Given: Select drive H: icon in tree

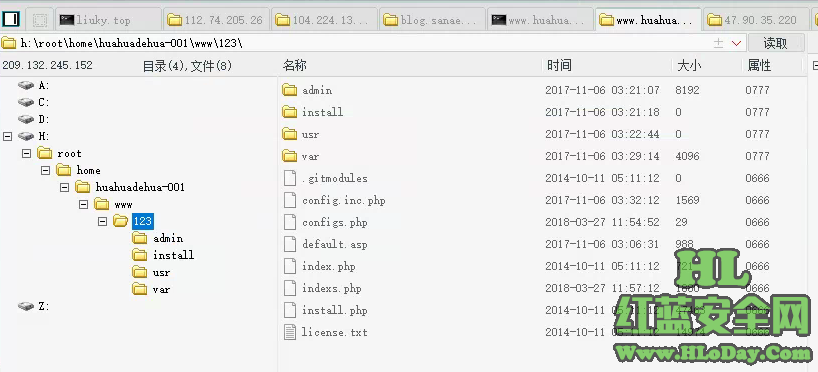Looking at the screenshot, I should click(x=26, y=136).
